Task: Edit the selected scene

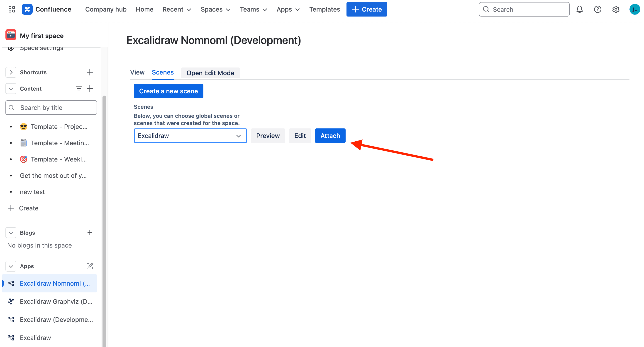Action: coord(300,135)
